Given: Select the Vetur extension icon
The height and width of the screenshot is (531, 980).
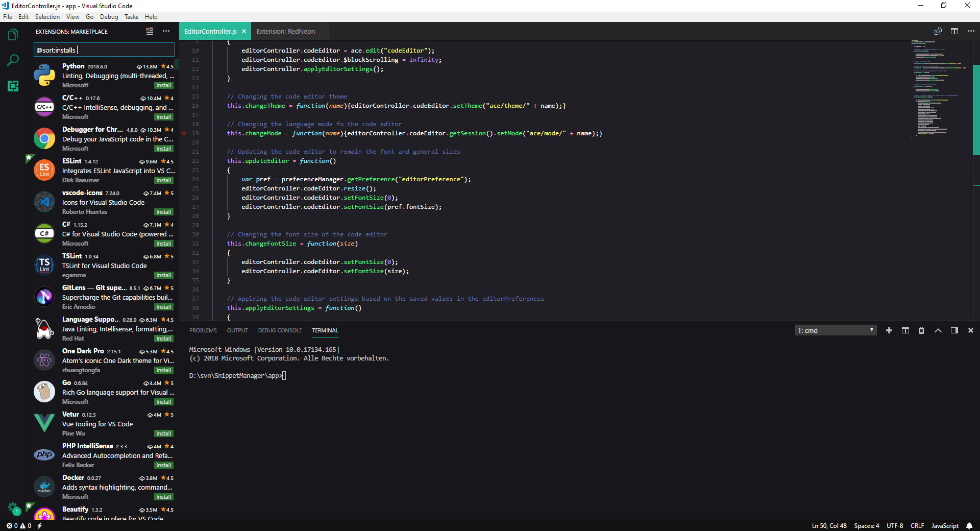Looking at the screenshot, I should point(44,423).
